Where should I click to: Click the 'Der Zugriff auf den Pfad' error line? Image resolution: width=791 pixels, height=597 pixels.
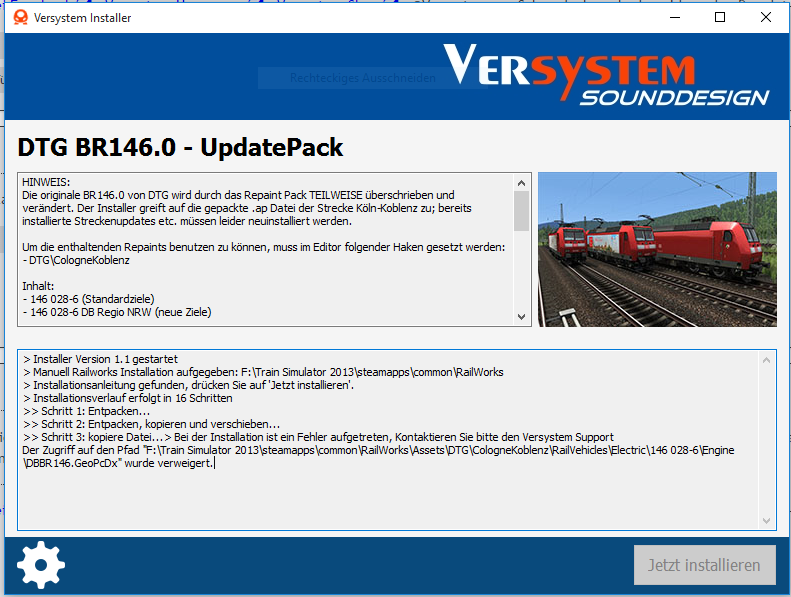pos(378,450)
